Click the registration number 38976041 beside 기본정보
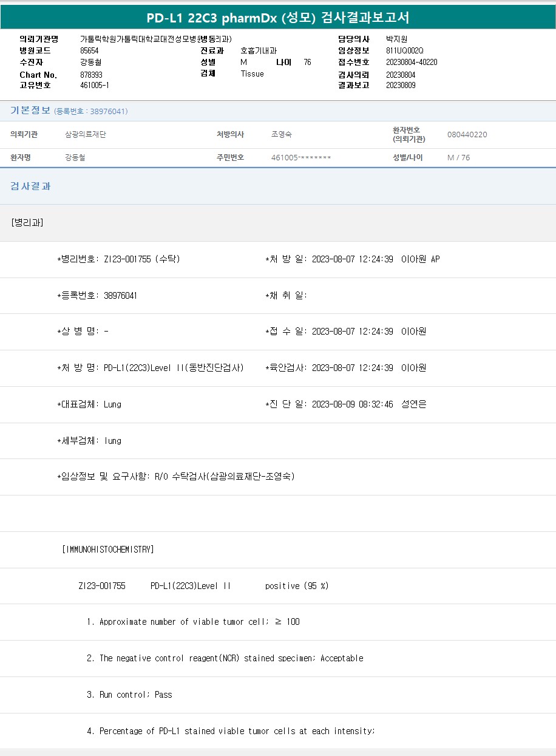Screen dimensions: 556x756 coord(90,112)
